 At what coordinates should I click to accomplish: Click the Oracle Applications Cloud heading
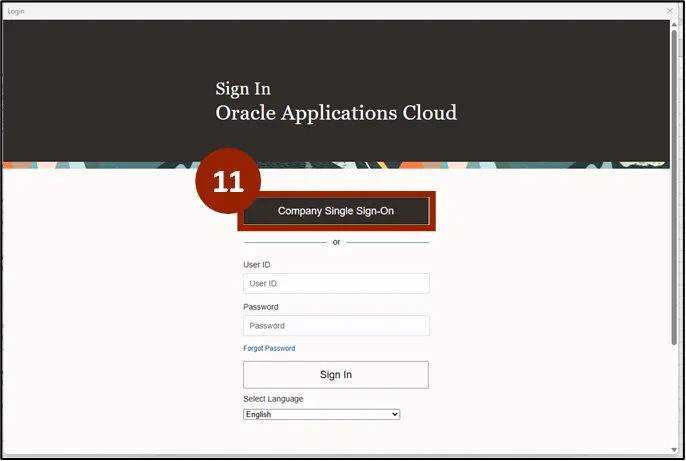click(x=336, y=113)
